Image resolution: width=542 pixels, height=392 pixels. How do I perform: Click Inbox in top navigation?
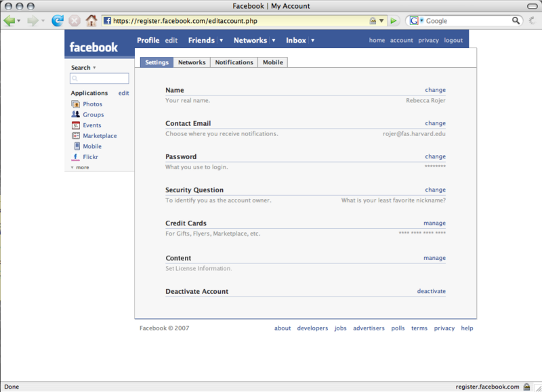[296, 41]
